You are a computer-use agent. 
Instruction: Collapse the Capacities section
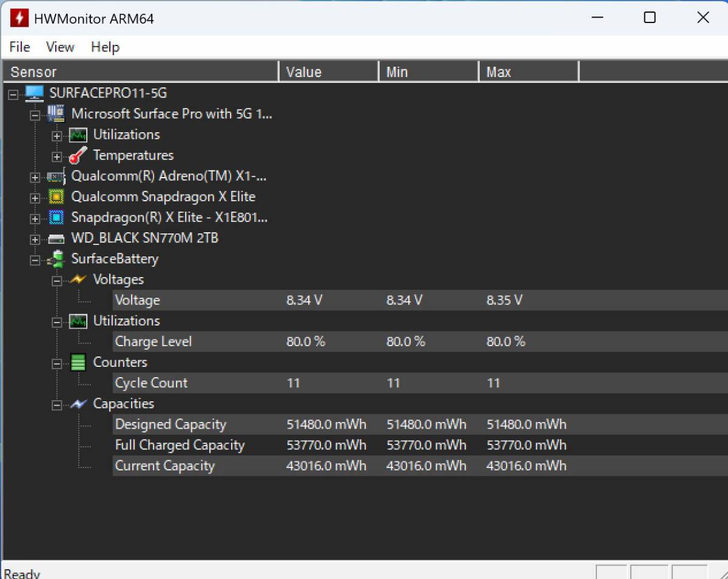click(57, 406)
